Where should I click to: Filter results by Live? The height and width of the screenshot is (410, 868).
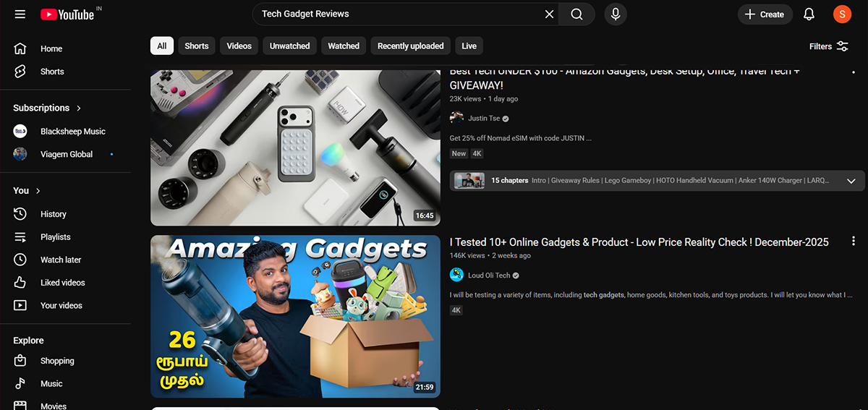click(469, 46)
